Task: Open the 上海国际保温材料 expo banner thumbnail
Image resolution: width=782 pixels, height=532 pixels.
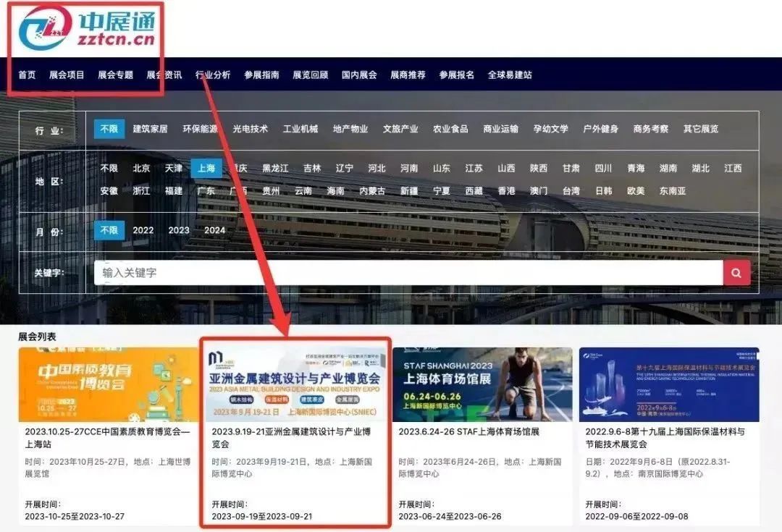Action: (x=669, y=384)
